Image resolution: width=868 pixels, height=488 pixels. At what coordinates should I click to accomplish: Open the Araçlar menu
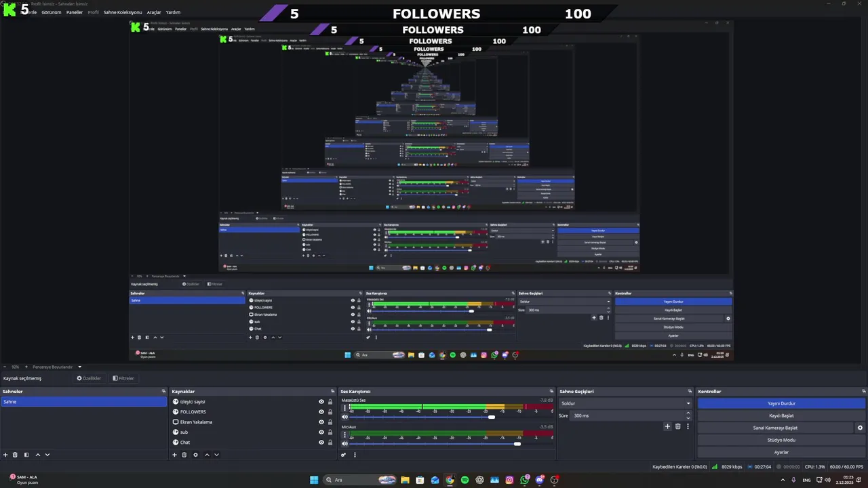coord(154,12)
